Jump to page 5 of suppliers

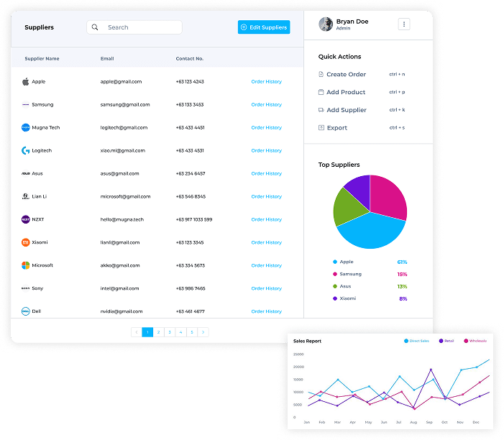[192, 332]
